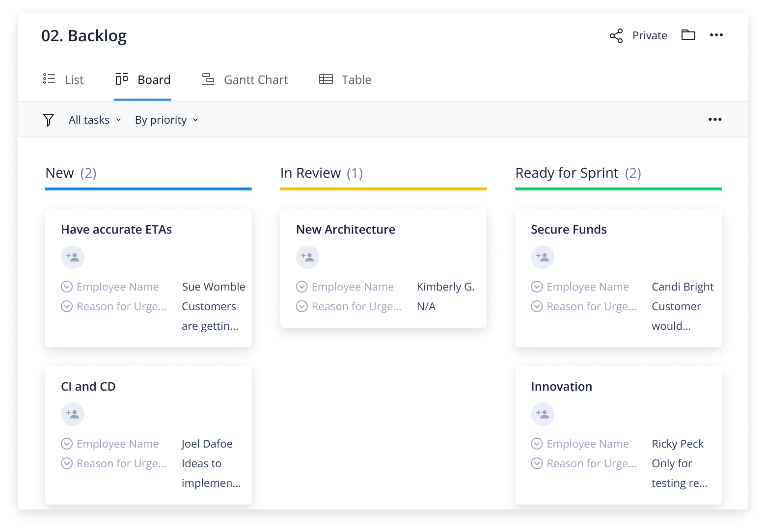Click the filter funnel icon

coord(49,120)
